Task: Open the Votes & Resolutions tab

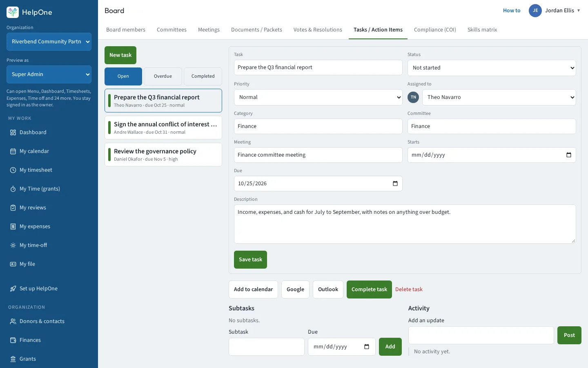Action: (x=318, y=30)
